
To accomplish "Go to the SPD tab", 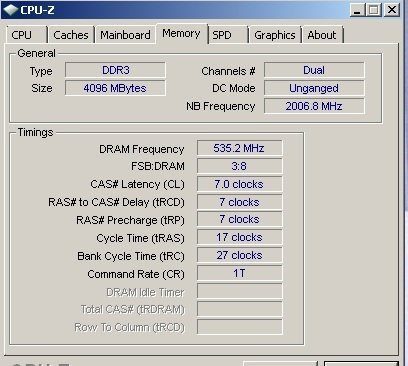I will pos(228,35).
